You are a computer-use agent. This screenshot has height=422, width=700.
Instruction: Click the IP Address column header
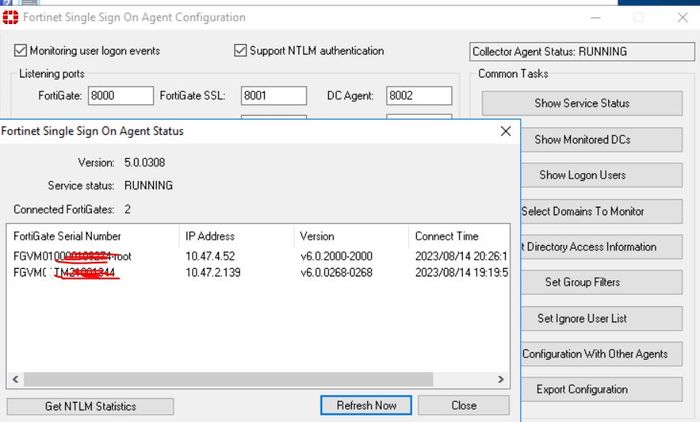[236, 236]
